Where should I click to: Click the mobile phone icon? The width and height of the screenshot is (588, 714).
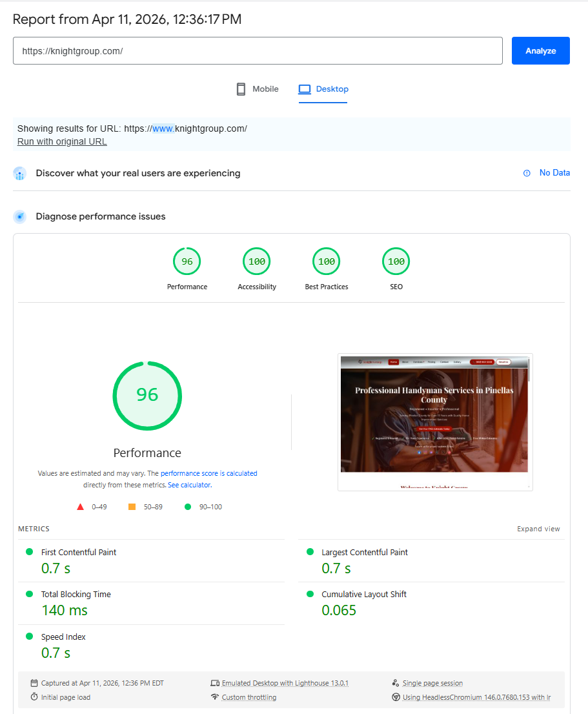coord(241,88)
